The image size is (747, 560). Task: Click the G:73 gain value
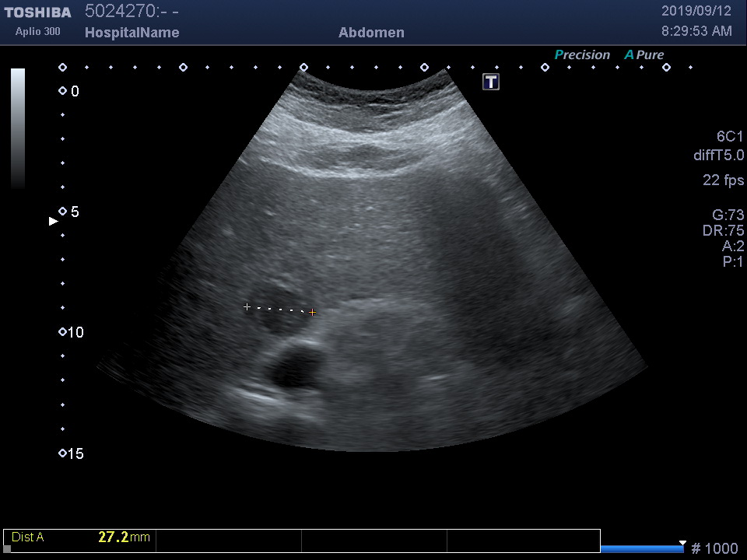point(728,215)
